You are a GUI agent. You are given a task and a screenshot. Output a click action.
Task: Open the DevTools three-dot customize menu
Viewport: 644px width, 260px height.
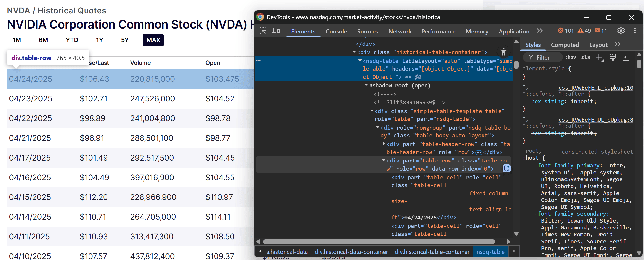click(635, 31)
